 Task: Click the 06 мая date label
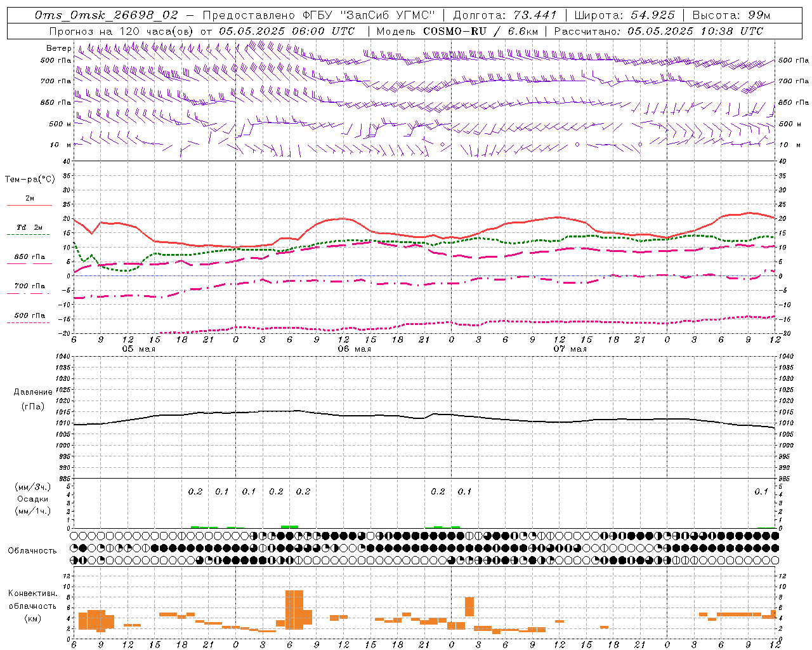click(354, 348)
